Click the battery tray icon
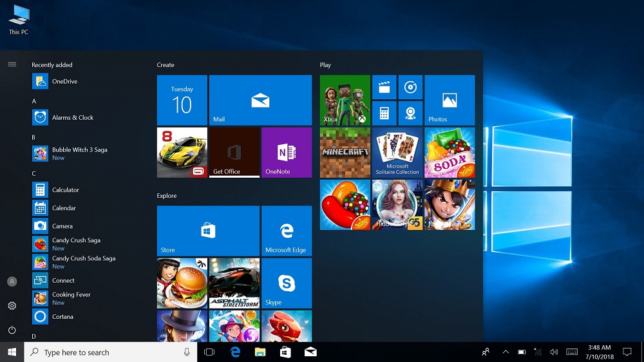Screen dimensions: 644x362 point(522,352)
